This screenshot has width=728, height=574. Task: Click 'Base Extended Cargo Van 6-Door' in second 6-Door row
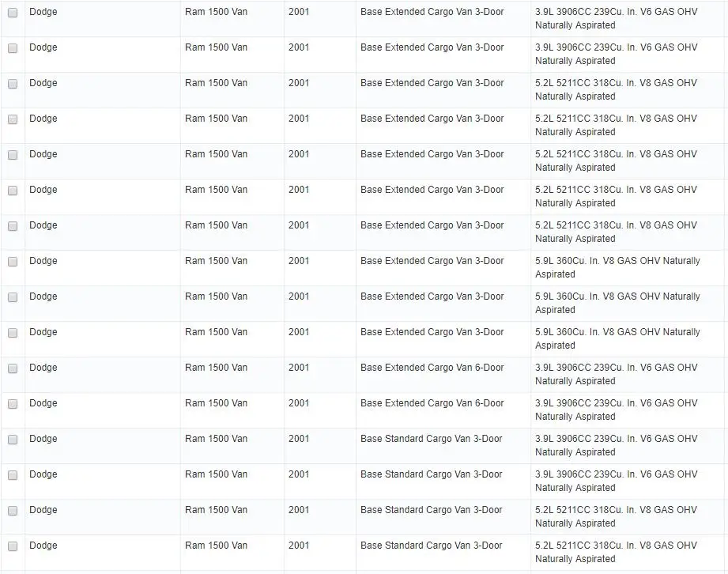pyautogui.click(x=432, y=403)
